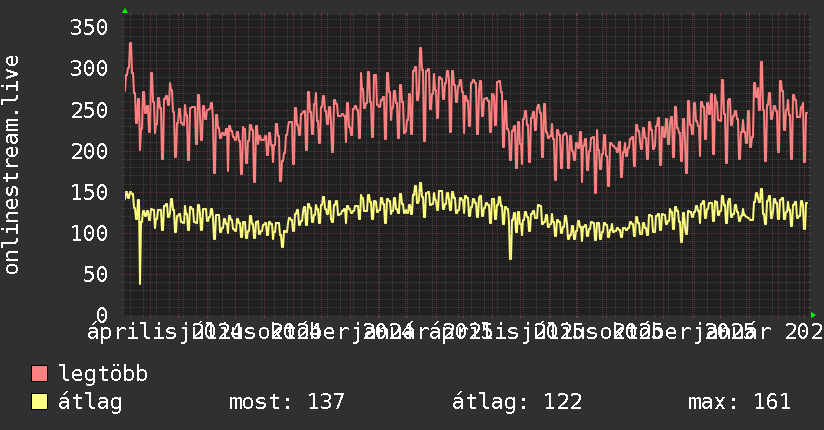
Task: Click the 350 y-axis label
Action: [x=89, y=27]
